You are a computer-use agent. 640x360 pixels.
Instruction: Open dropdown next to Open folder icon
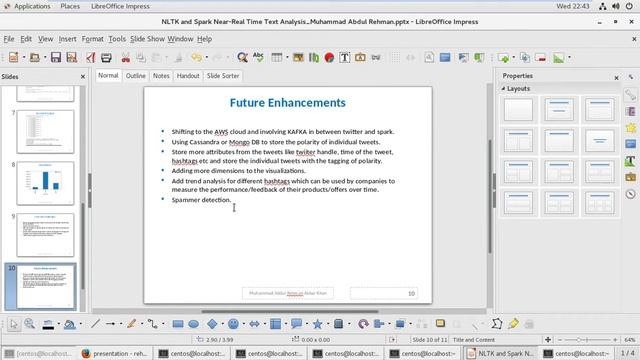click(44, 58)
